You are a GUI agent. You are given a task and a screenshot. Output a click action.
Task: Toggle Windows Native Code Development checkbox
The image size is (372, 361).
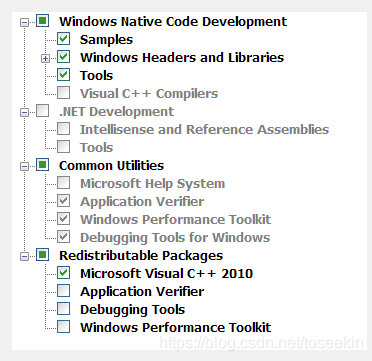(42, 21)
